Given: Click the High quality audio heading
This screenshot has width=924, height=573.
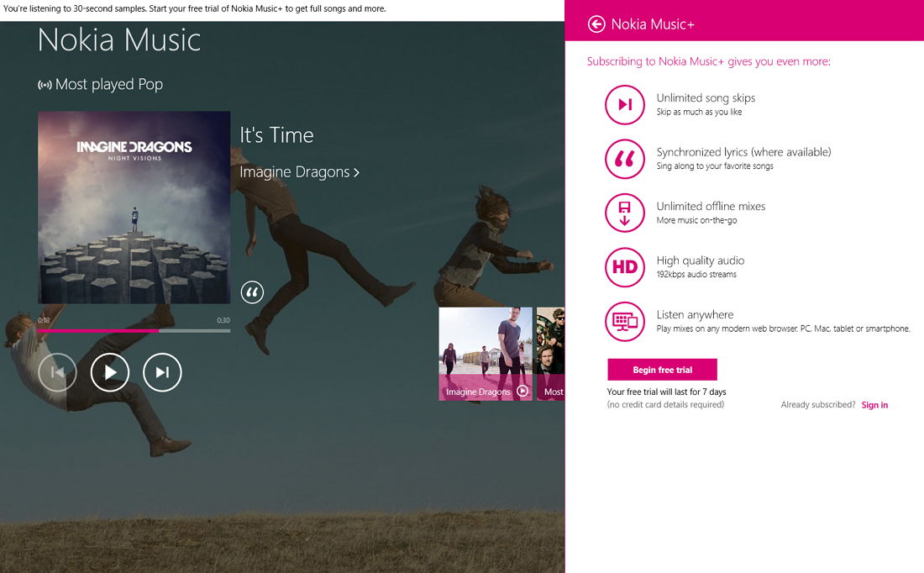Looking at the screenshot, I should coord(701,260).
